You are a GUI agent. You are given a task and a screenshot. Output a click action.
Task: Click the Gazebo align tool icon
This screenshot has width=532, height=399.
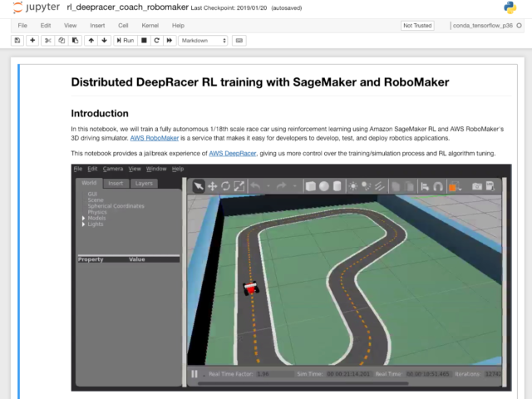tap(425, 186)
